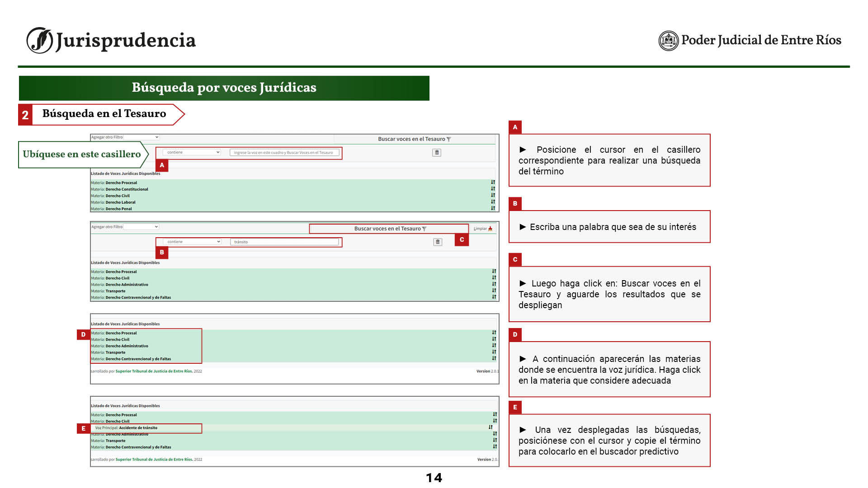
Task: Click the Poder Judicial de Entre Ríos seal
Action: tap(669, 41)
